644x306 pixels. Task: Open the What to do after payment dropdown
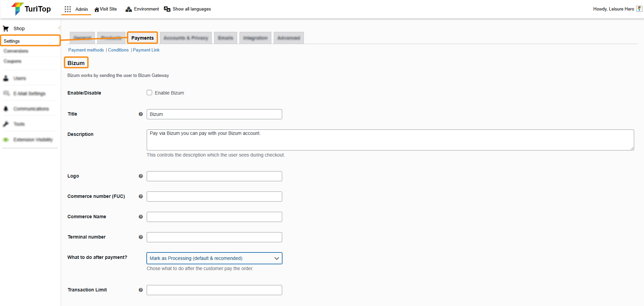(214, 258)
